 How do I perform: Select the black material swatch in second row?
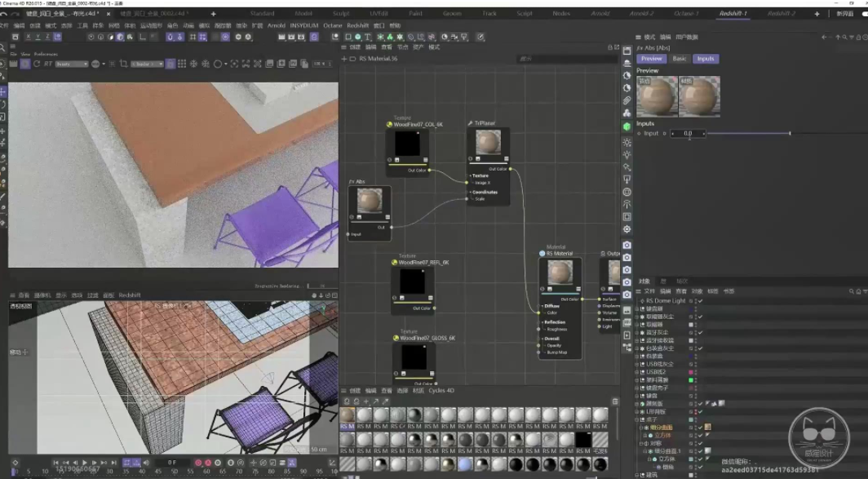583,440
